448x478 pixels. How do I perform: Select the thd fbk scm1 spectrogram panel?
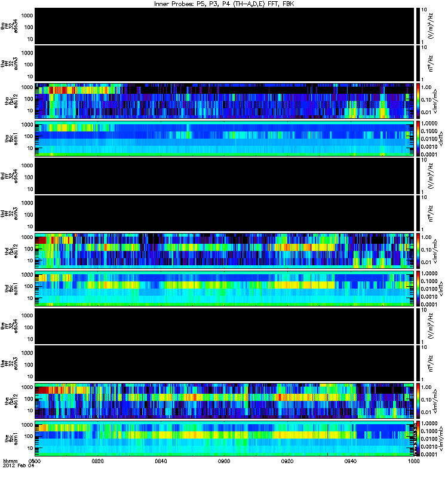tap(225, 289)
